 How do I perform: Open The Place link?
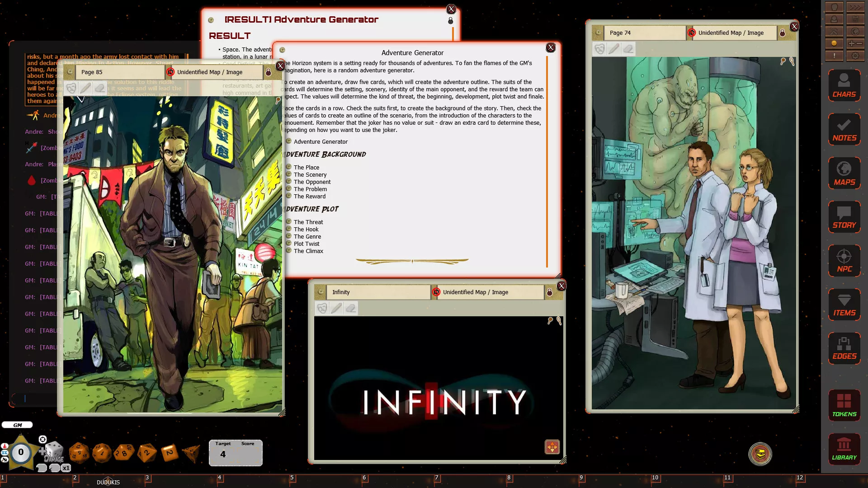(307, 167)
